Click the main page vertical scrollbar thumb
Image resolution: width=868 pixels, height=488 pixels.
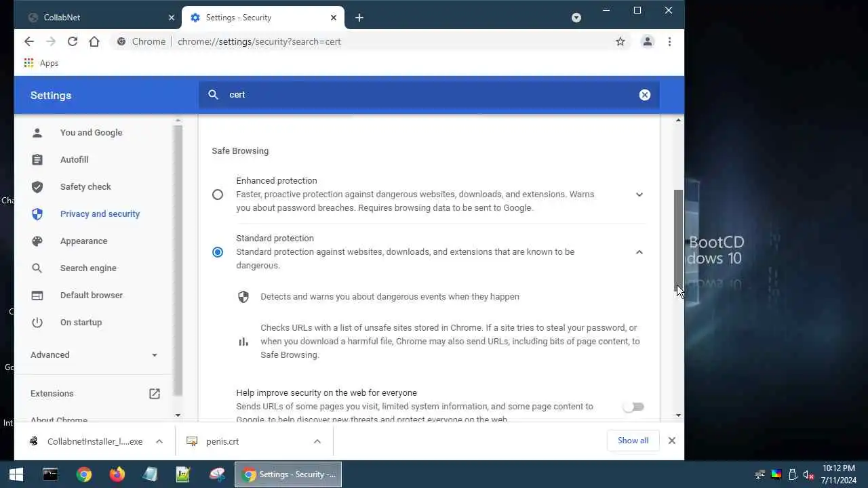(x=679, y=241)
